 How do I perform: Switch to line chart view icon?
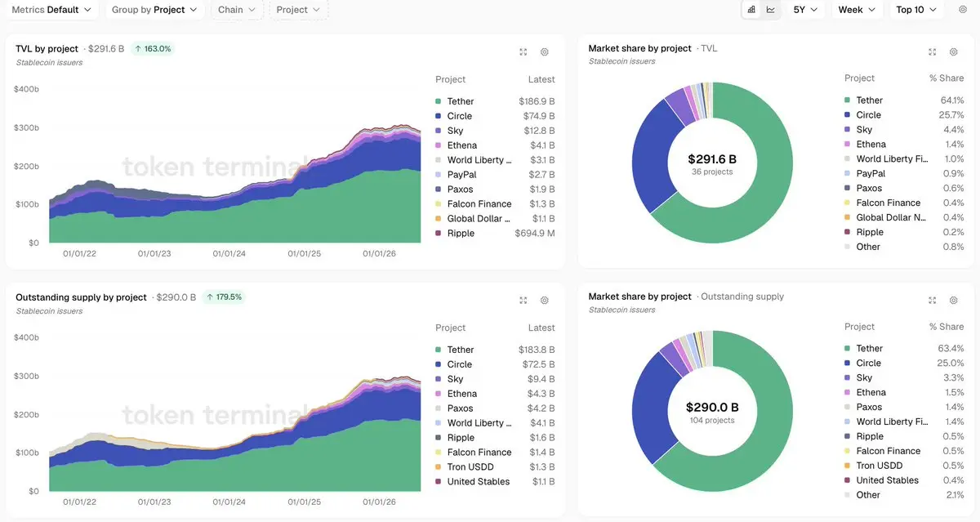point(770,10)
